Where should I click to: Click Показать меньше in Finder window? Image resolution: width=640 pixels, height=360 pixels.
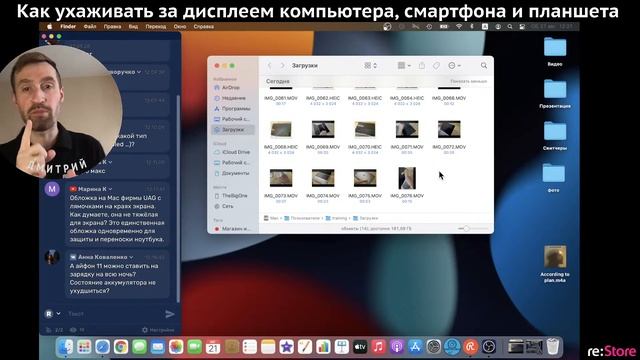[468, 81]
